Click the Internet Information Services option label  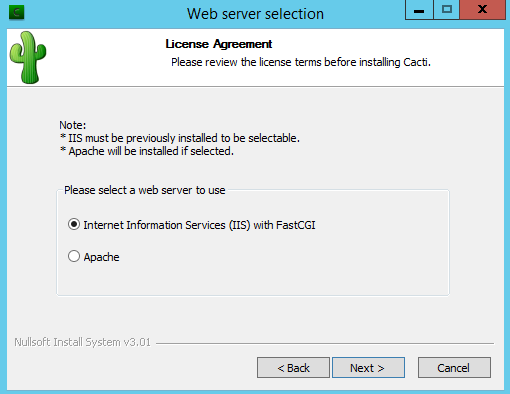tap(199, 225)
